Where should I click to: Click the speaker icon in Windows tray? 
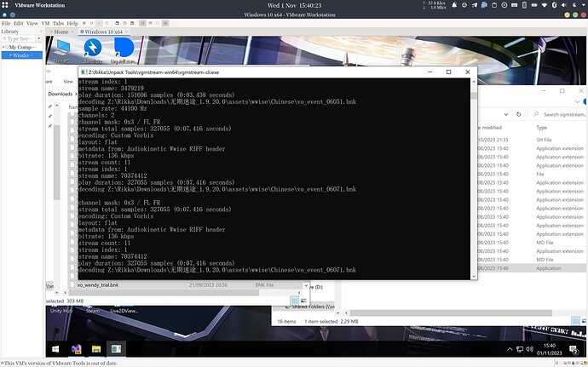[x=529, y=349]
